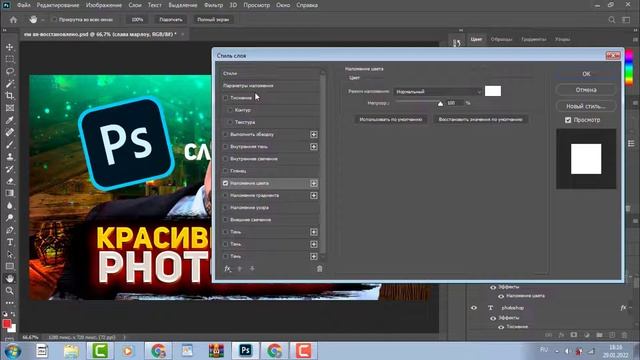Enable the Наложение узора checkbox
Screen dimensions: 640x360
point(225,207)
